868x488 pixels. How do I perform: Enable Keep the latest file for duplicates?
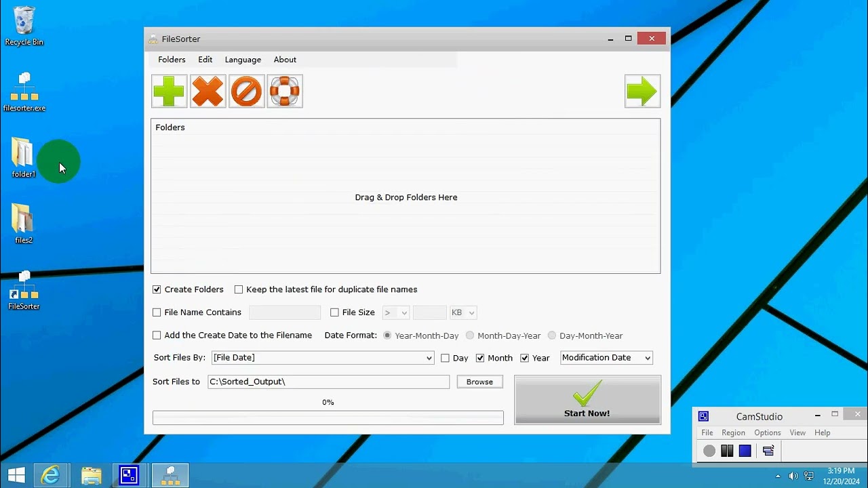click(239, 289)
